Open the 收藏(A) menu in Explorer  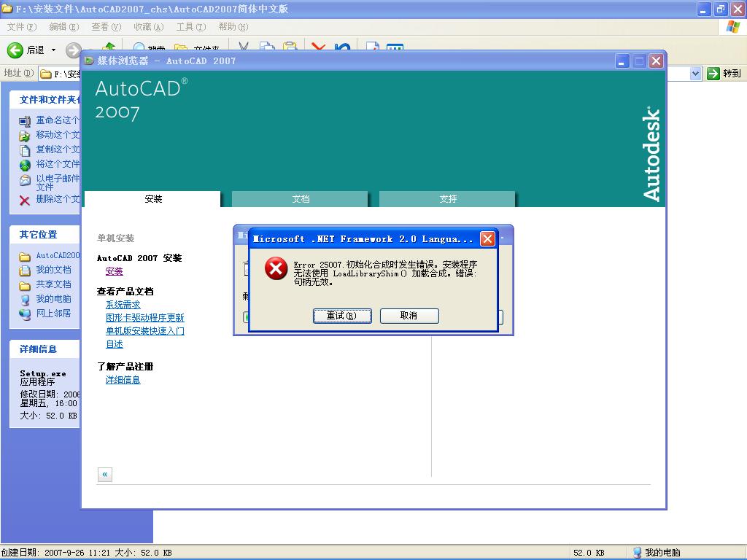(149, 27)
